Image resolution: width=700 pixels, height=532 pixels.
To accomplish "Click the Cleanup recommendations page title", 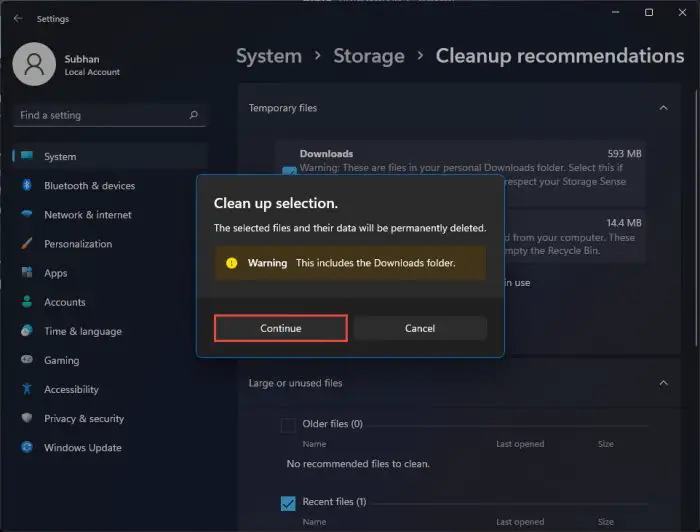I will coord(560,56).
